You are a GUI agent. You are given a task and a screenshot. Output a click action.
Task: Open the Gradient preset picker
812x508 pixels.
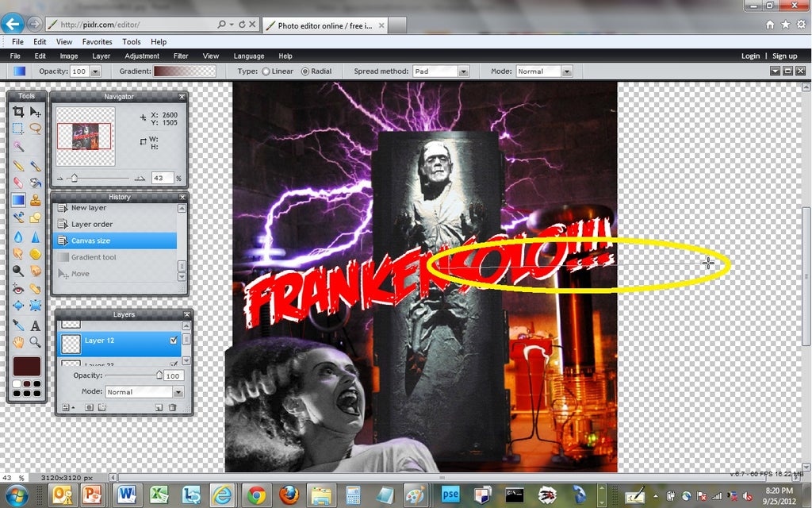click(185, 71)
